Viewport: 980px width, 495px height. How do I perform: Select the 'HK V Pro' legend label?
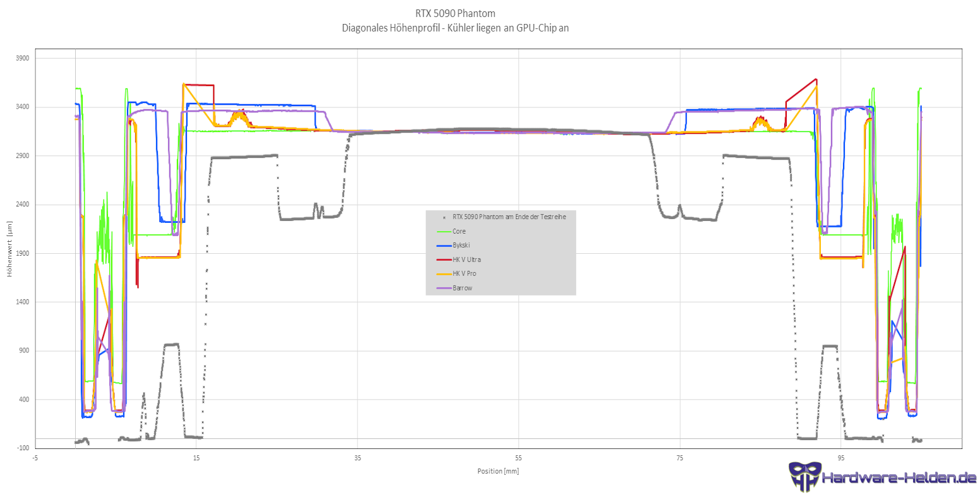coord(464,273)
